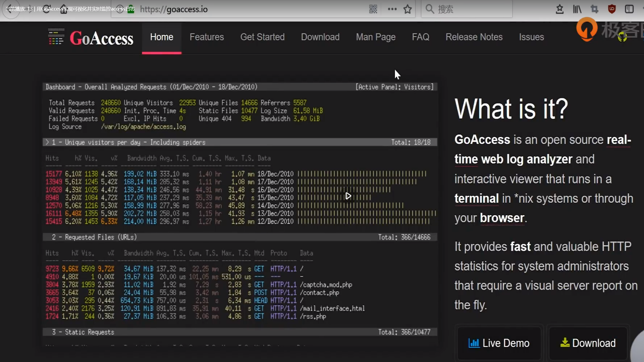
Task: Open the downloads/bookmark tray icon
Action: point(559,9)
